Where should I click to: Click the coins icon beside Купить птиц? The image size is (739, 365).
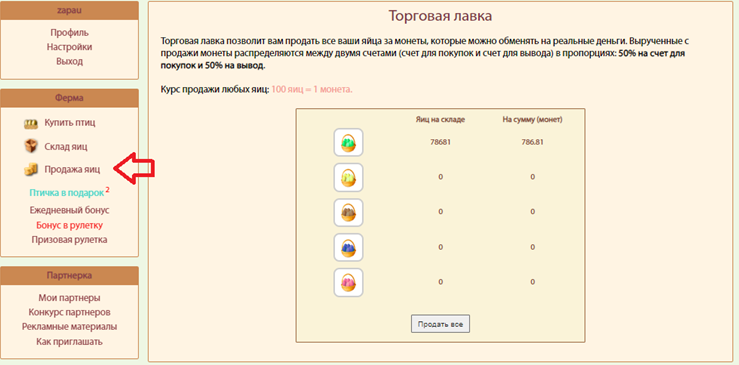point(31,124)
